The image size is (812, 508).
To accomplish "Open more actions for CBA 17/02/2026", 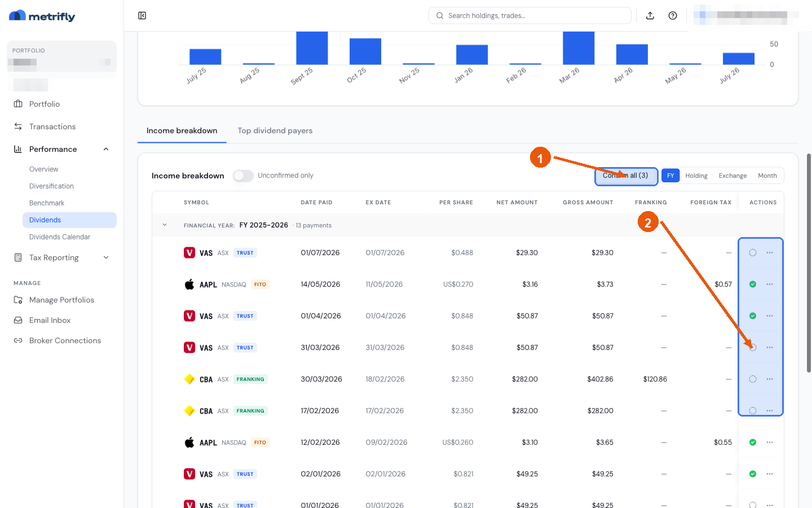I will click(770, 411).
